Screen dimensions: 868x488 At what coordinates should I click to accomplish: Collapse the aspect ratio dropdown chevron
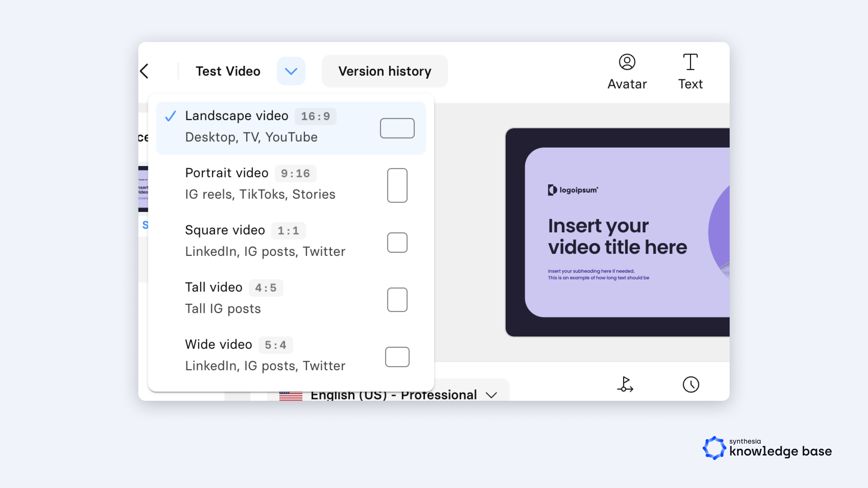[291, 71]
